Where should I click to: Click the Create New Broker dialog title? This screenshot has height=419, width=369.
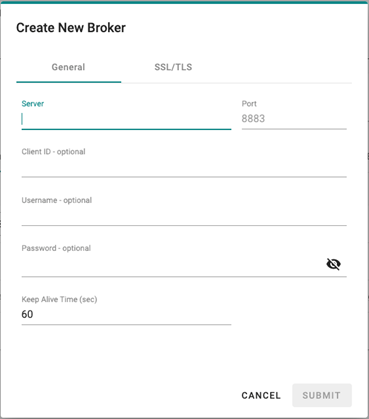(71, 28)
